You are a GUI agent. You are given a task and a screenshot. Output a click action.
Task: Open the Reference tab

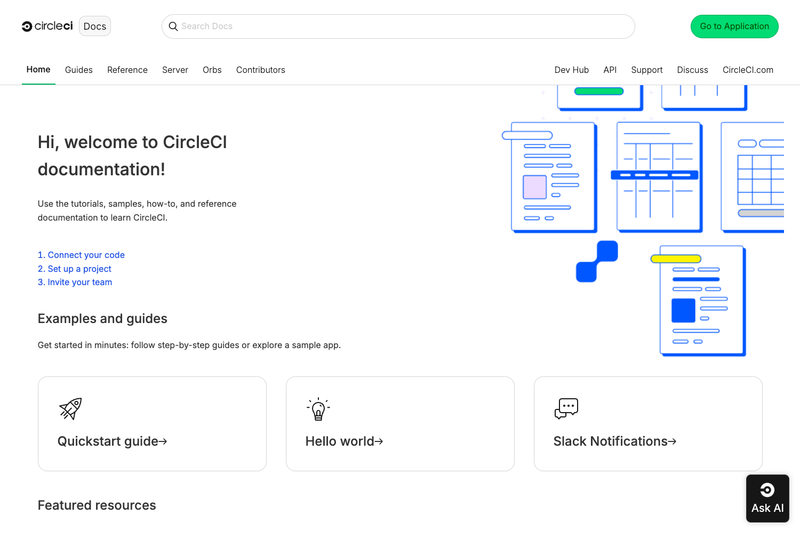127,70
